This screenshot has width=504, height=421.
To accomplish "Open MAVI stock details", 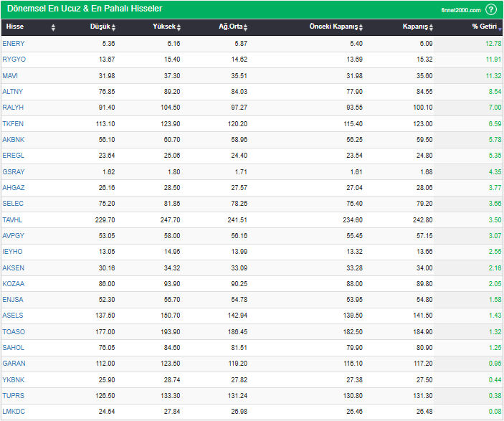I will click(10, 75).
